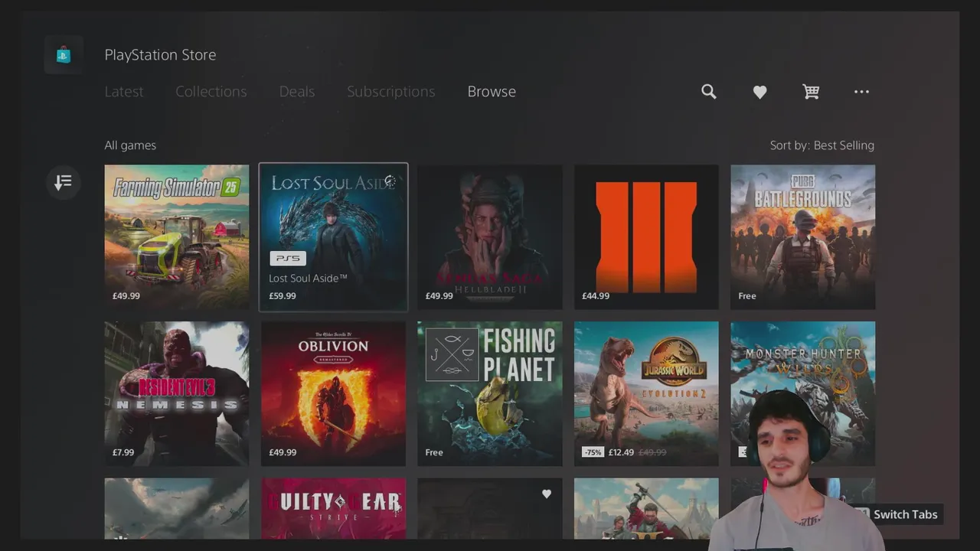Open the Guilty Gear Strive tile

[333, 508]
